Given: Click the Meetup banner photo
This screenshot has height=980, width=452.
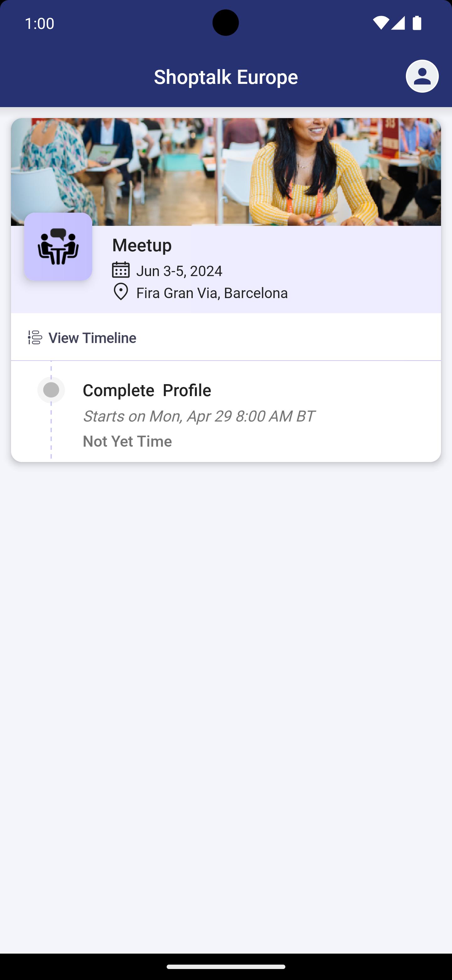Looking at the screenshot, I should tap(226, 171).
